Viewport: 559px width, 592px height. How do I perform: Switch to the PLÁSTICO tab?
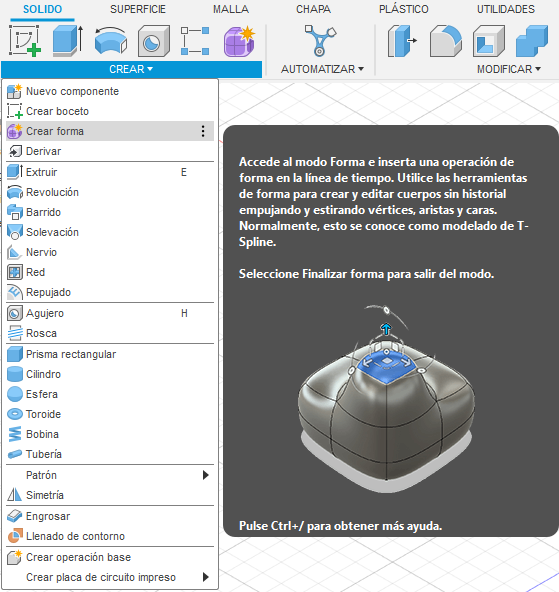(x=403, y=9)
